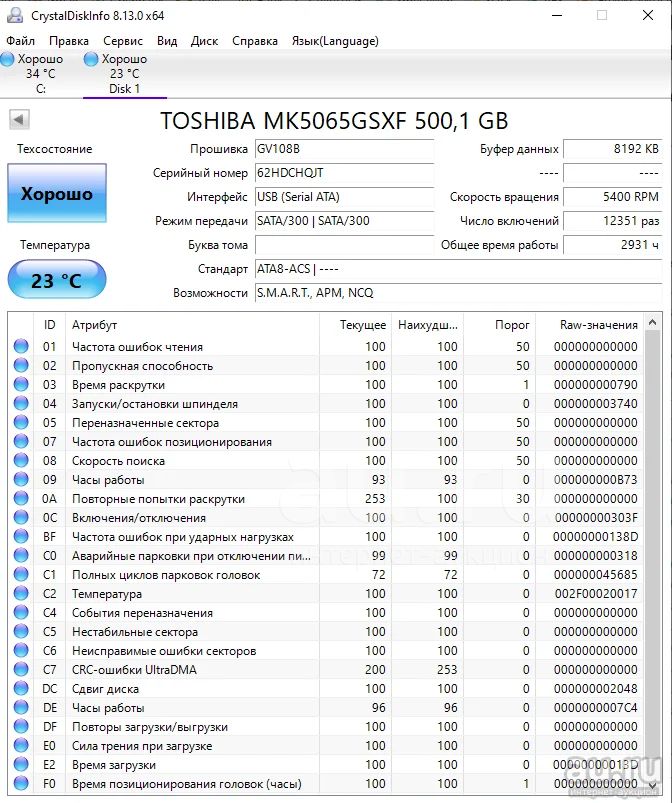Open the Сервис menu

pyautogui.click(x=123, y=41)
